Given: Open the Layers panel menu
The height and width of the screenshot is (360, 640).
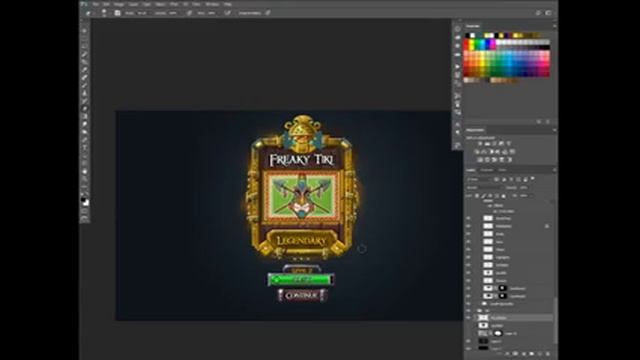Looking at the screenshot, I should pyautogui.click(x=554, y=170).
